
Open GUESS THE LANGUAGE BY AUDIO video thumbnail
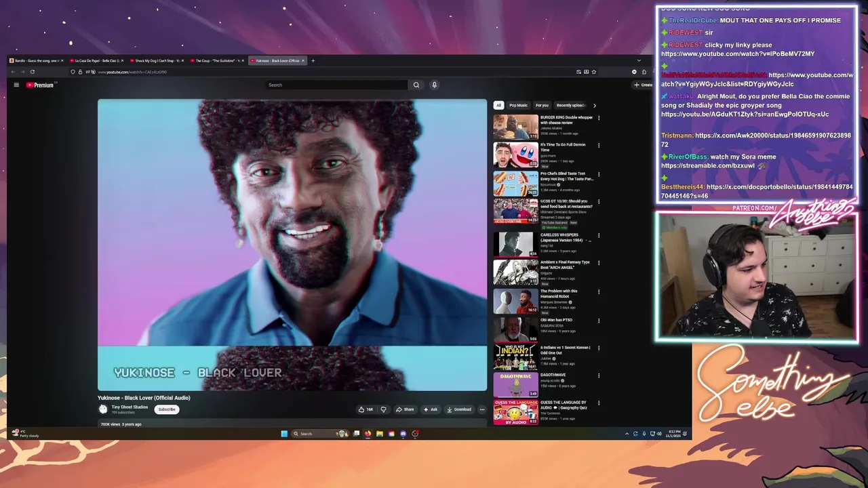[515, 412]
